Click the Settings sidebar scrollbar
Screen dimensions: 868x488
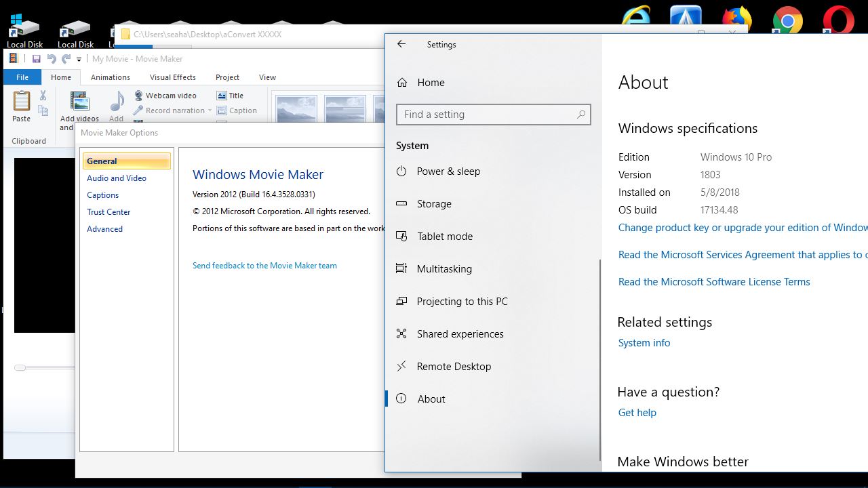[600, 359]
